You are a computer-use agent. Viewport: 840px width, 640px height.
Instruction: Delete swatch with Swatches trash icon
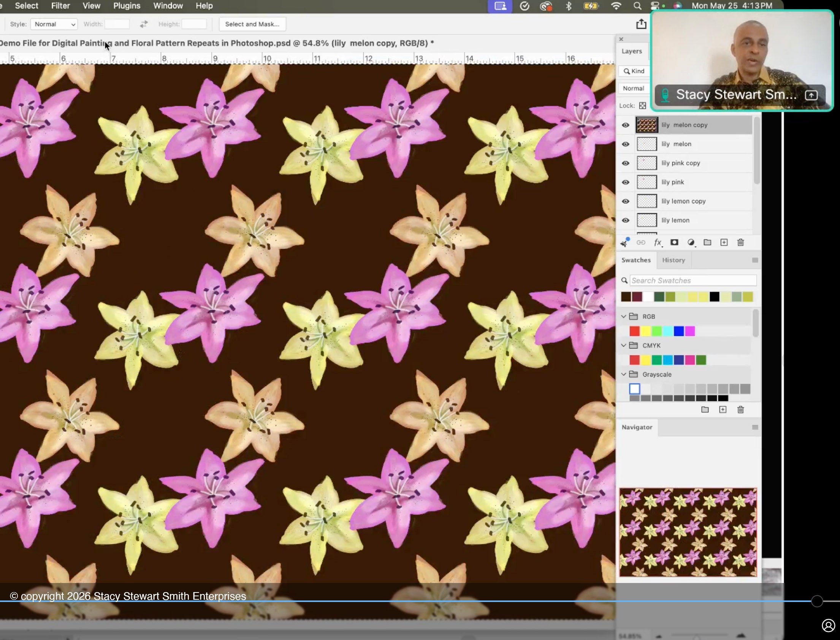coord(740,410)
